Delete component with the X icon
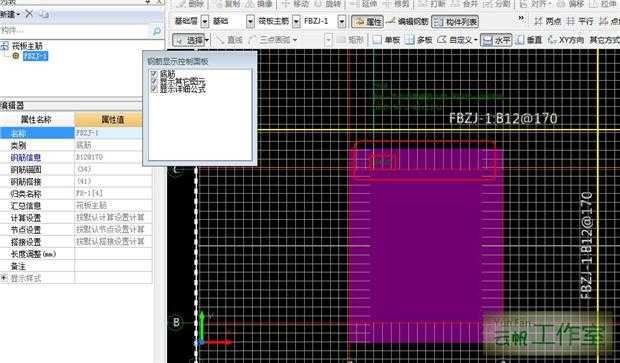The image size is (620, 363). (29, 14)
